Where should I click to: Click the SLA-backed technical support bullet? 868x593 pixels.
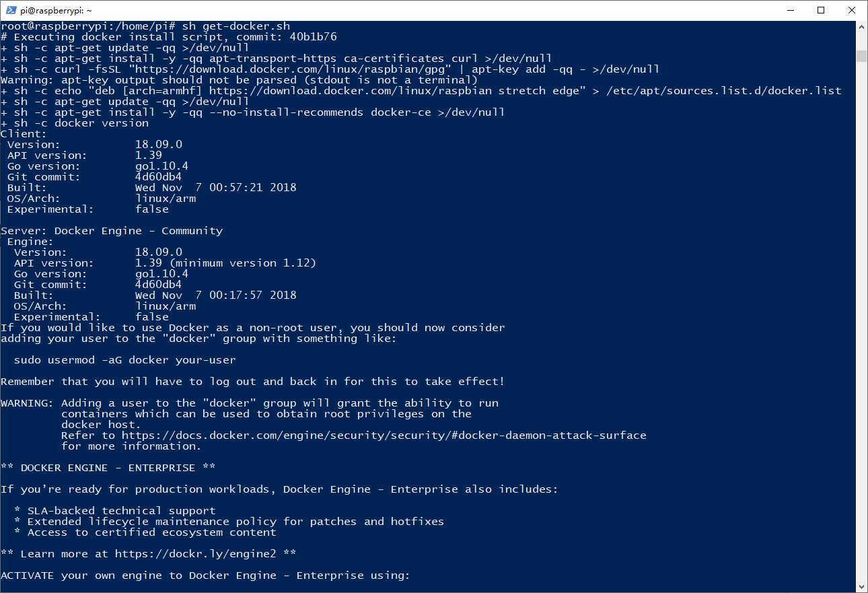point(121,511)
